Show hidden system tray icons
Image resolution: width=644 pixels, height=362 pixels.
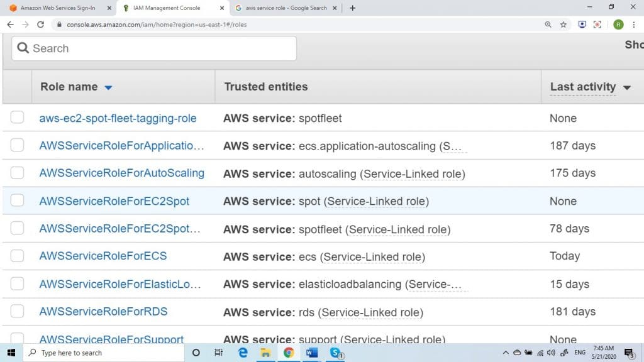(506, 353)
